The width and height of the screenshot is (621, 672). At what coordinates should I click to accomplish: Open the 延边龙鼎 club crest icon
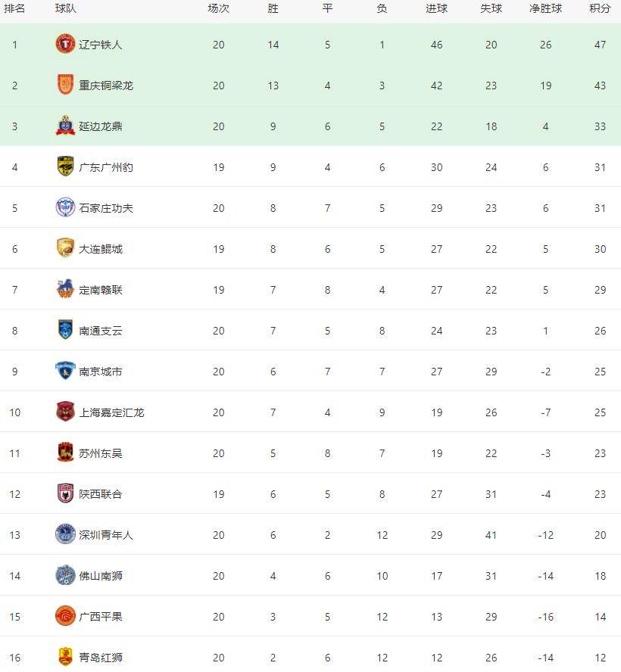(x=65, y=126)
